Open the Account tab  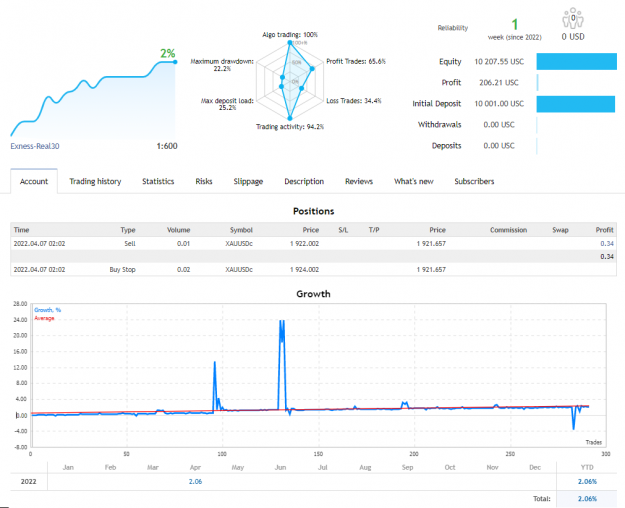34,181
